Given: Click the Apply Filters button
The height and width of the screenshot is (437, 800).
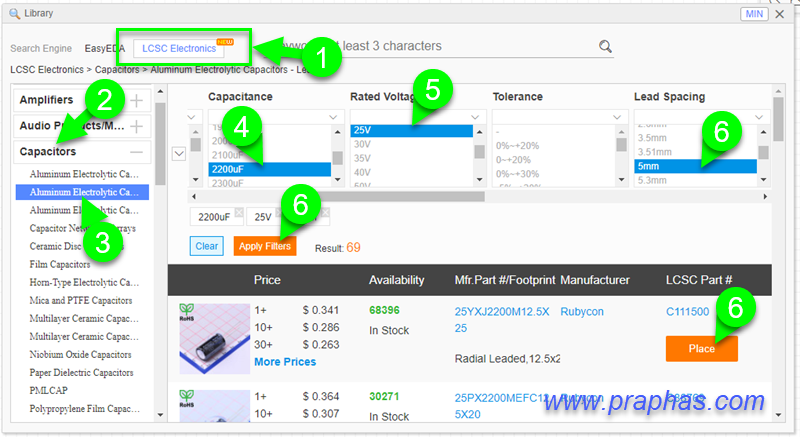Looking at the screenshot, I should tap(265, 246).
